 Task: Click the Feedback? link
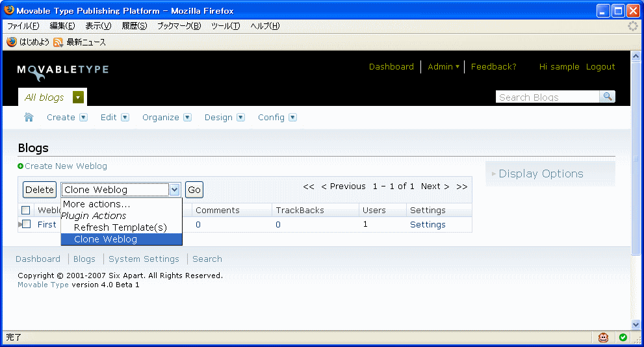tap(494, 66)
